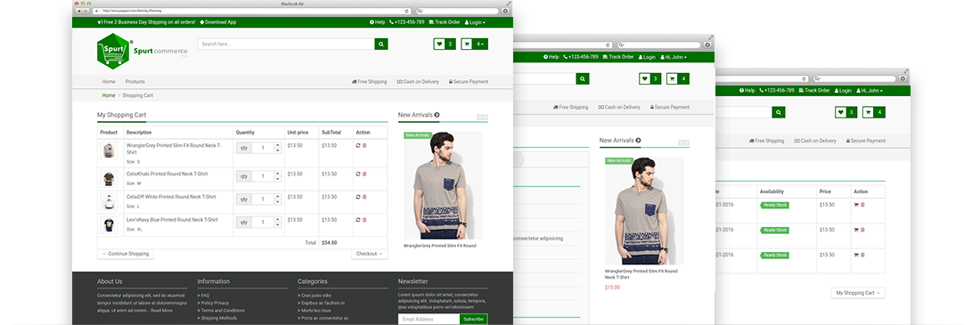Click the cart icon in middle window

tap(672, 78)
